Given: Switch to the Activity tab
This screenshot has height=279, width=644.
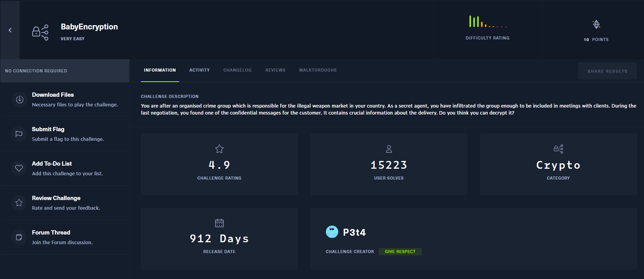Looking at the screenshot, I should point(199,70).
